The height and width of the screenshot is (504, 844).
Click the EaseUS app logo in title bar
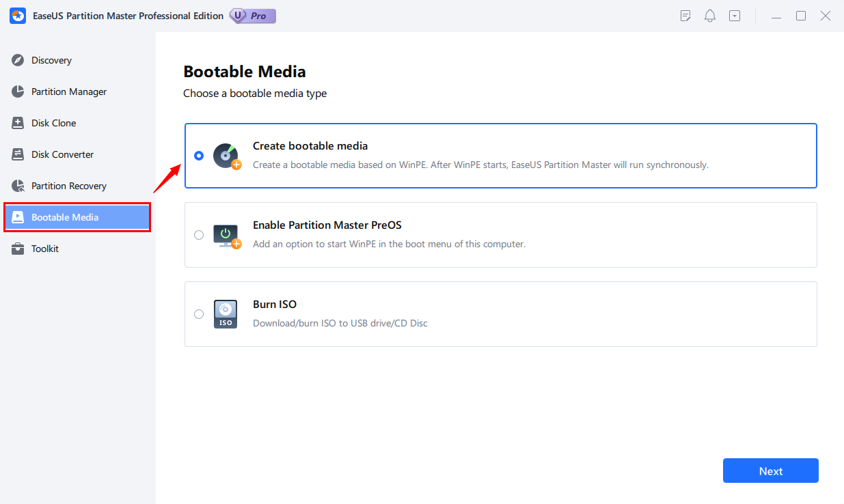coord(18,16)
